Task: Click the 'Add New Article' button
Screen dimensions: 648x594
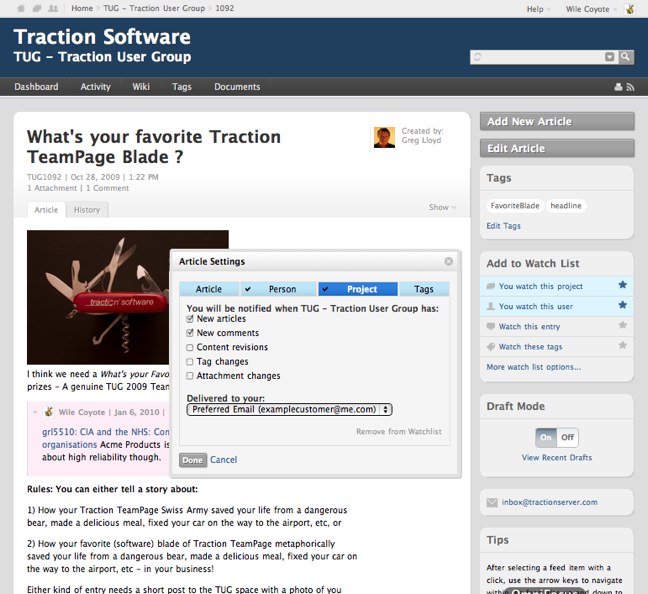Action: [x=557, y=122]
